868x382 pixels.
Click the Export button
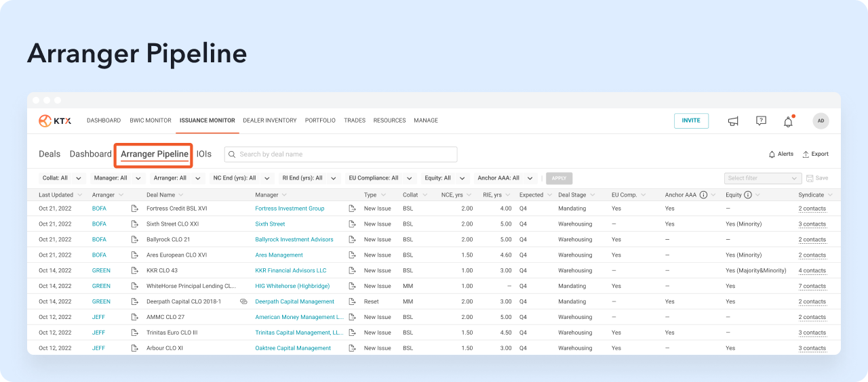[815, 154]
